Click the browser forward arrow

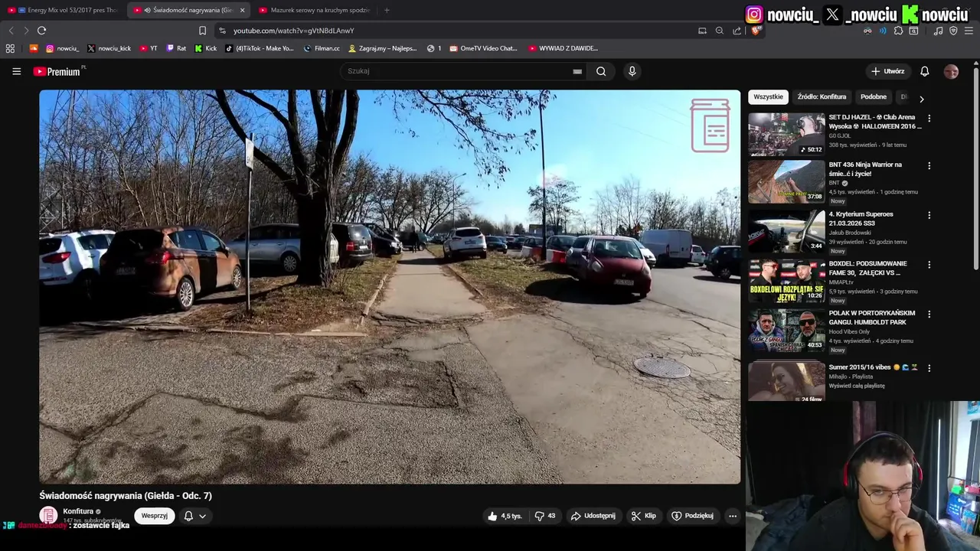[26, 31]
